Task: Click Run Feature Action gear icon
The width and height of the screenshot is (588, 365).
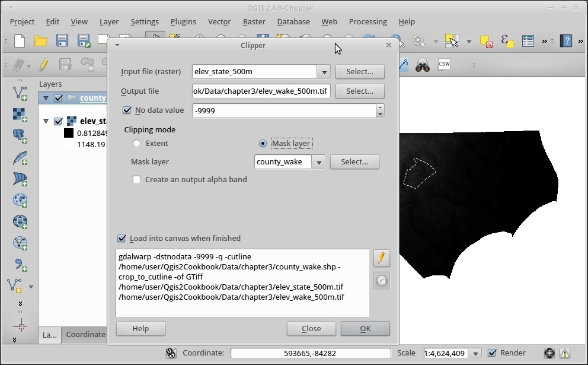Action: coord(418,40)
